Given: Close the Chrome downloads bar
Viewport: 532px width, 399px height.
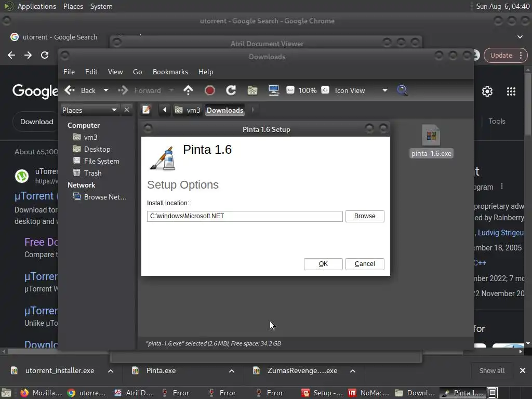Looking at the screenshot, I should (523, 371).
